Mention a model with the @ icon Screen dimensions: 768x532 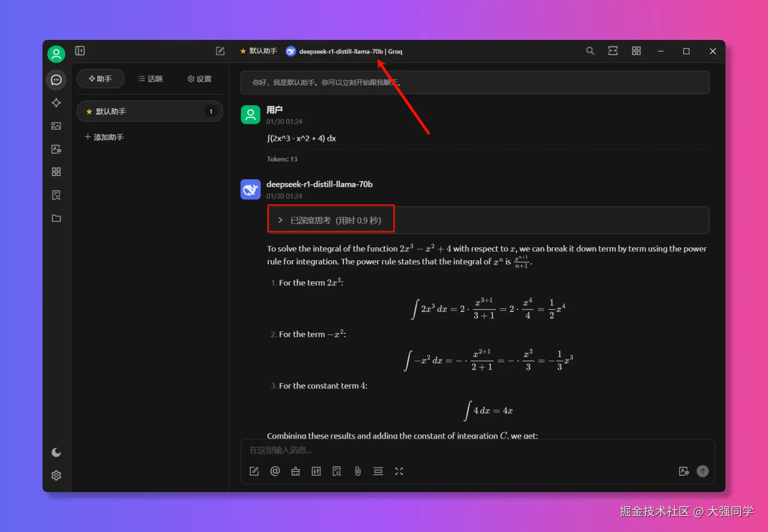[x=275, y=471]
